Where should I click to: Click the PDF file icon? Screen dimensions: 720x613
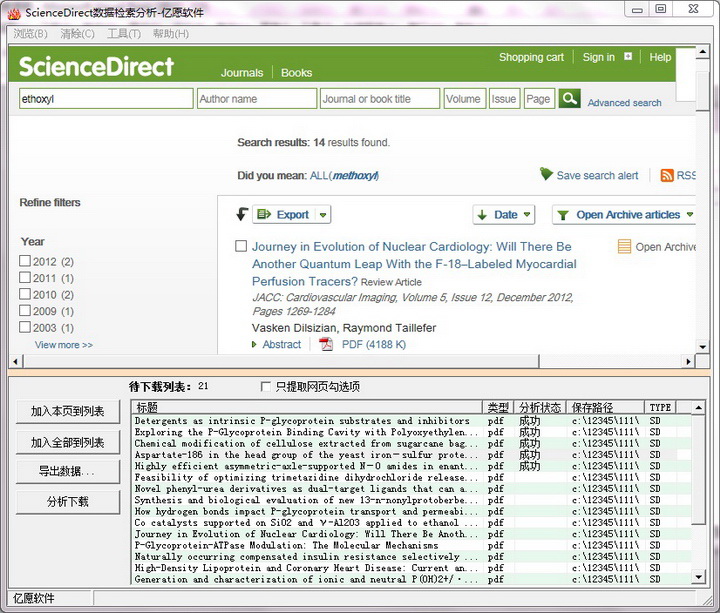pyautogui.click(x=325, y=344)
